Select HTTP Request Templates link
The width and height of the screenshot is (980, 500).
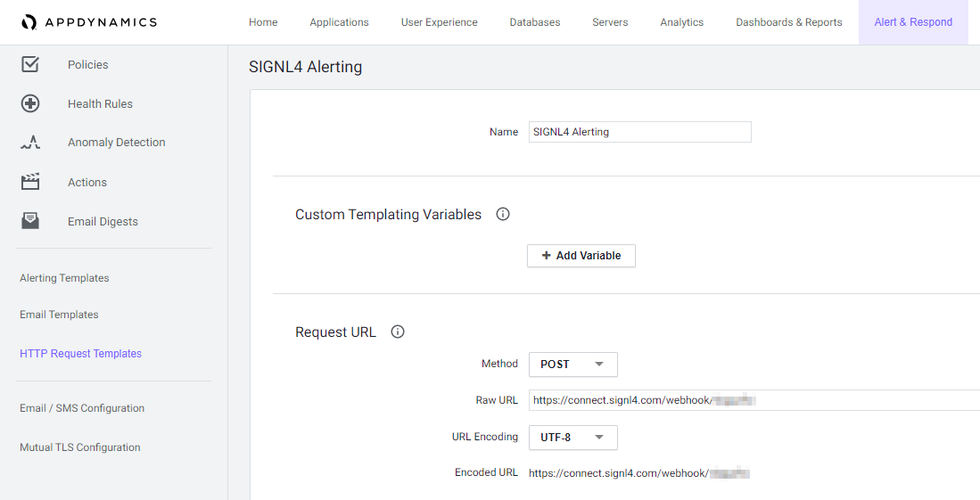80,354
